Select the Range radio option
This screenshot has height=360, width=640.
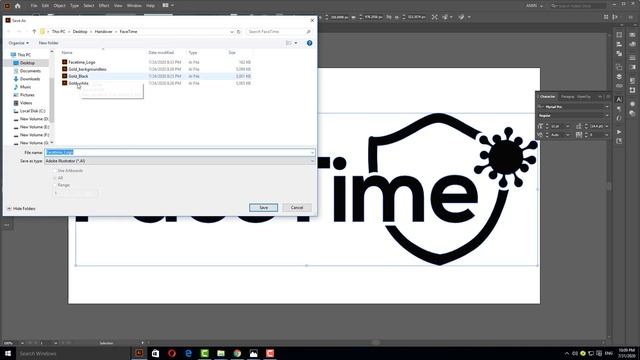coord(55,185)
